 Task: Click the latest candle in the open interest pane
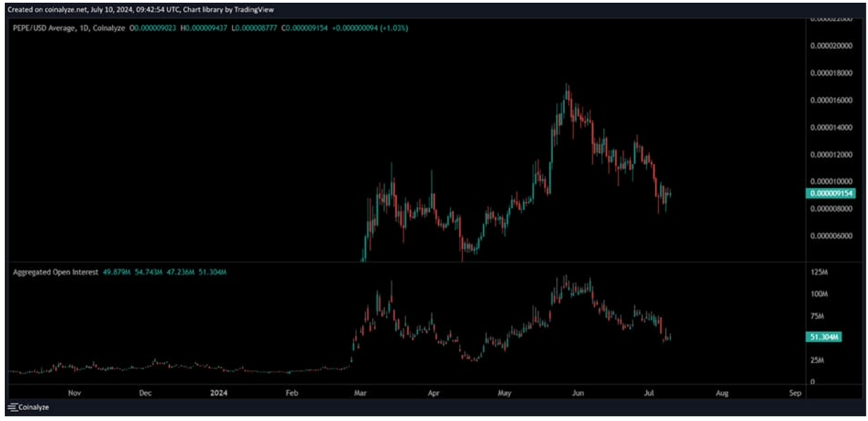(671, 337)
